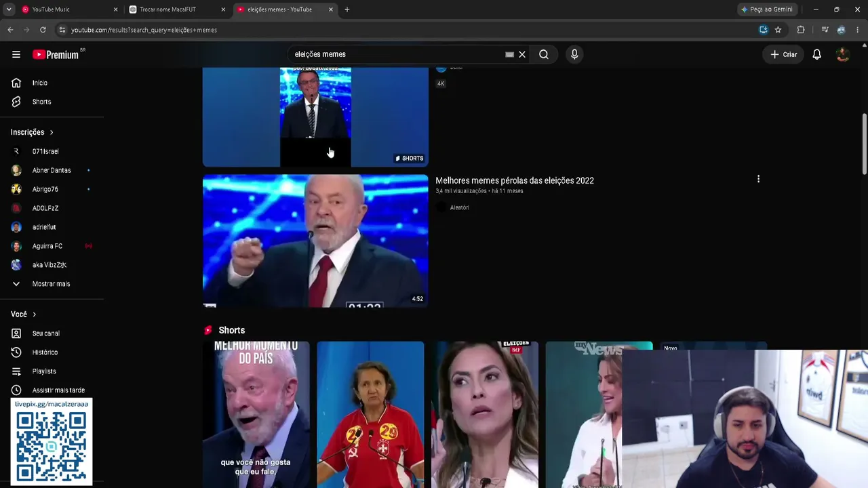The image size is (868, 488).
Task: Open the browser extensions puzzle icon
Action: click(x=801, y=30)
